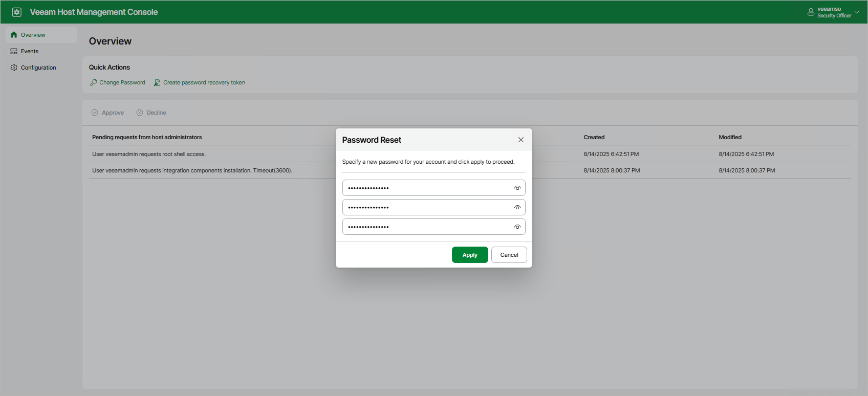Click the user avatar icon in header
This screenshot has height=396, width=868.
pyautogui.click(x=811, y=12)
